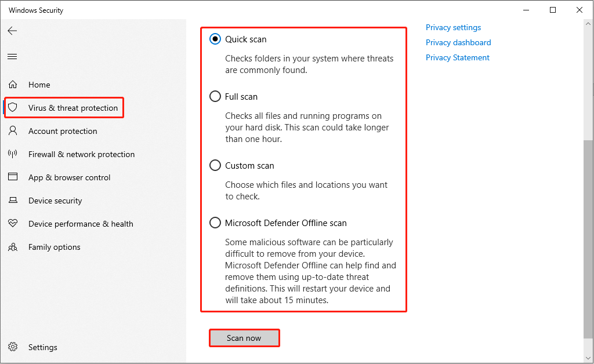The image size is (594, 364).
Task: Read the Privacy Statement
Action: tap(457, 57)
